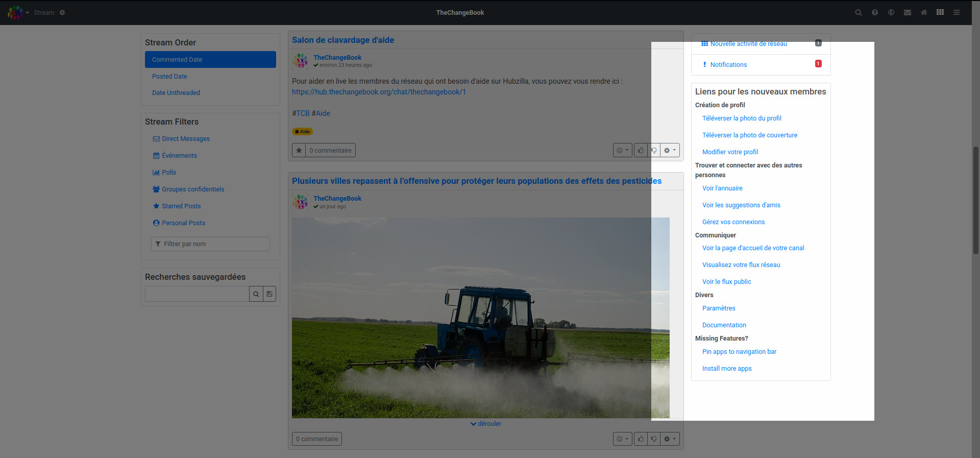Filter stream by Groupes confidentiels
This screenshot has width=980, height=458.
188,189
